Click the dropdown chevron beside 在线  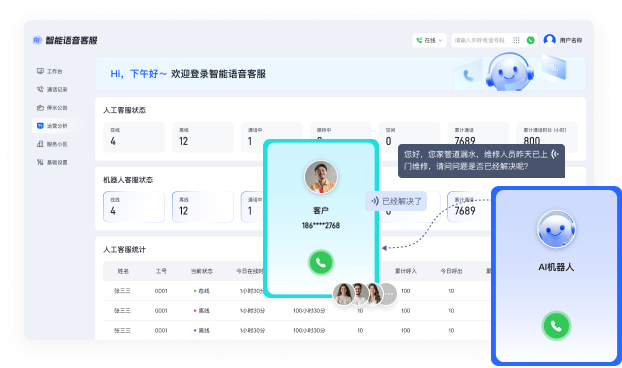point(440,40)
